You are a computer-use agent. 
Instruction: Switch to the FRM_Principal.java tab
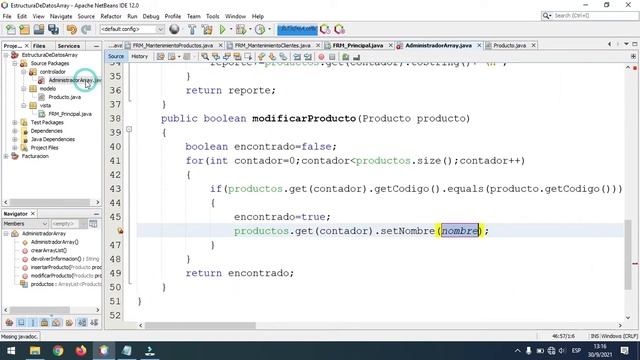(358, 45)
